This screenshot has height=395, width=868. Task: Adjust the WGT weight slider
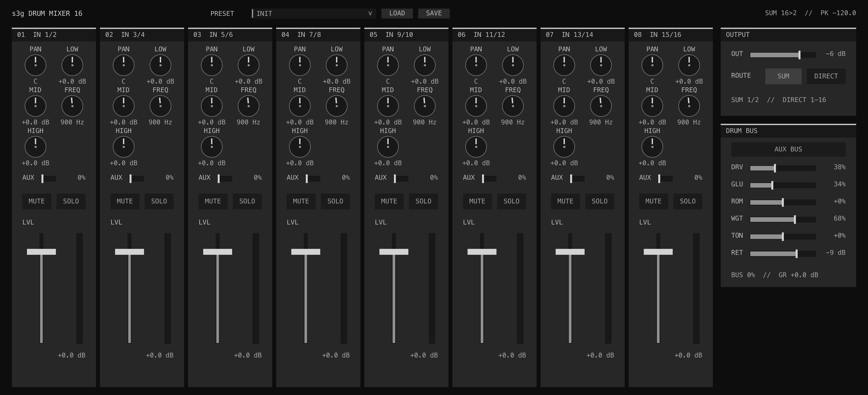(x=783, y=220)
